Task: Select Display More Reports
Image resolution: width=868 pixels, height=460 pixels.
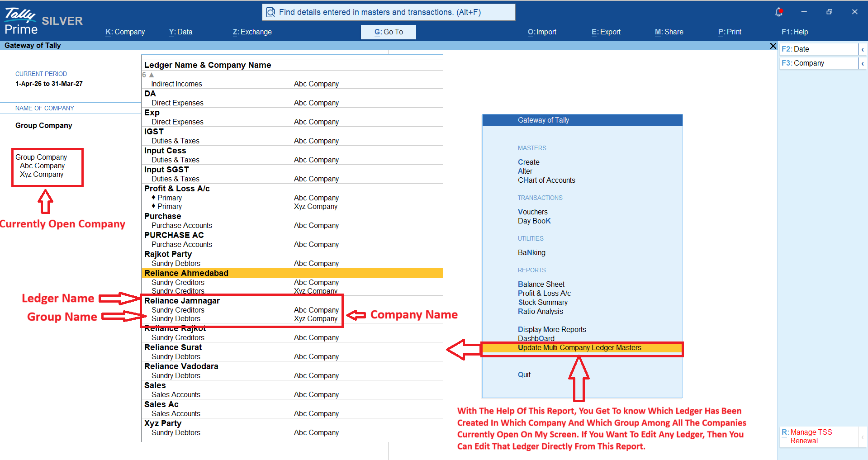Action: tap(552, 329)
